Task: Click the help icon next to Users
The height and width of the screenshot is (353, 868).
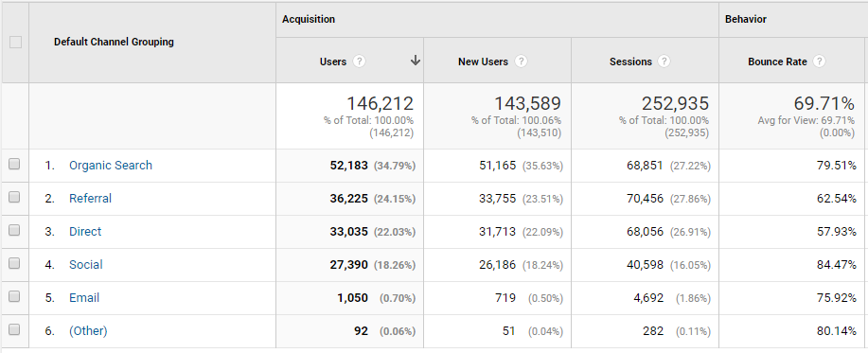Action: click(x=360, y=62)
